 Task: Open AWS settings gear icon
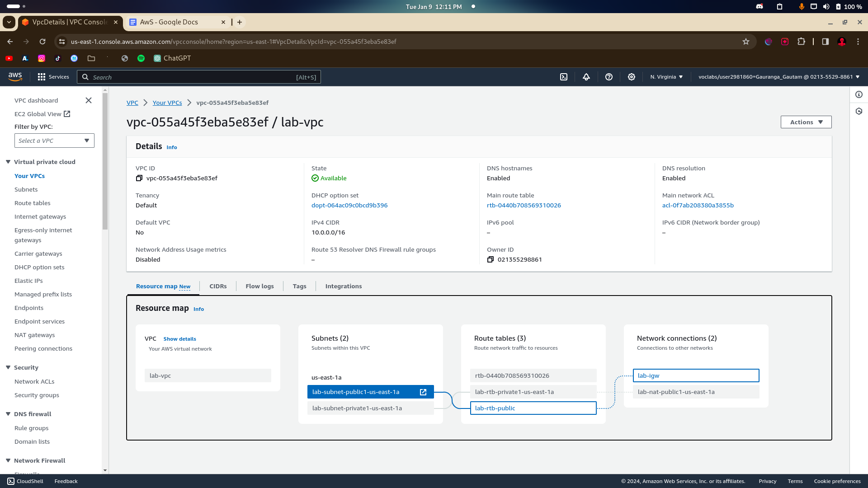632,77
